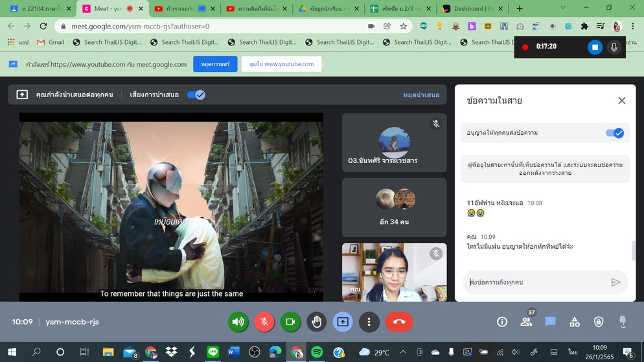Viewport: 644px width, 362px height.
Task: Switch to the ข้อมูลนักเรียน Drive tab
Action: [x=328, y=8]
